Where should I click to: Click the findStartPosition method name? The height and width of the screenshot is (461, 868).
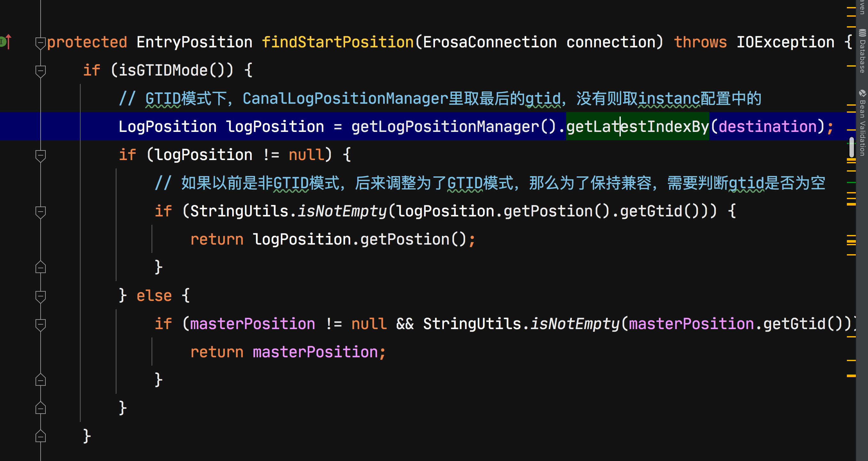pos(338,42)
